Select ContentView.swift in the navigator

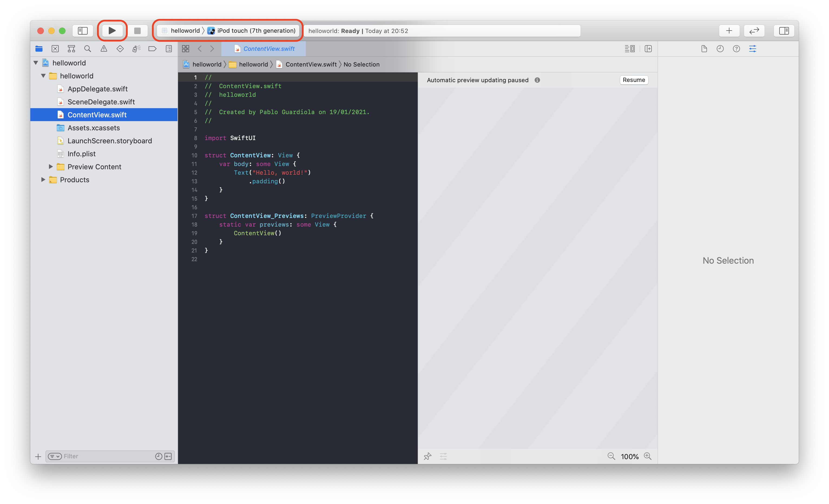point(104,115)
